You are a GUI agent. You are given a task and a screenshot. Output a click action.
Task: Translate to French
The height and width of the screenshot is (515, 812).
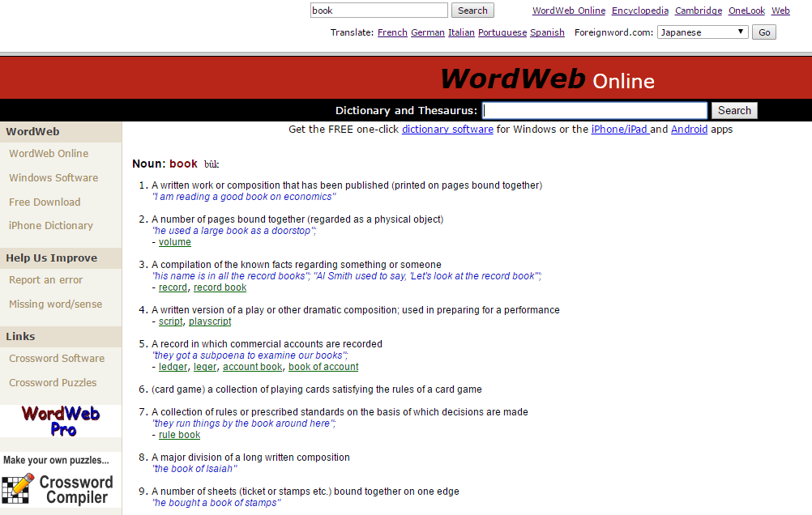pos(392,32)
